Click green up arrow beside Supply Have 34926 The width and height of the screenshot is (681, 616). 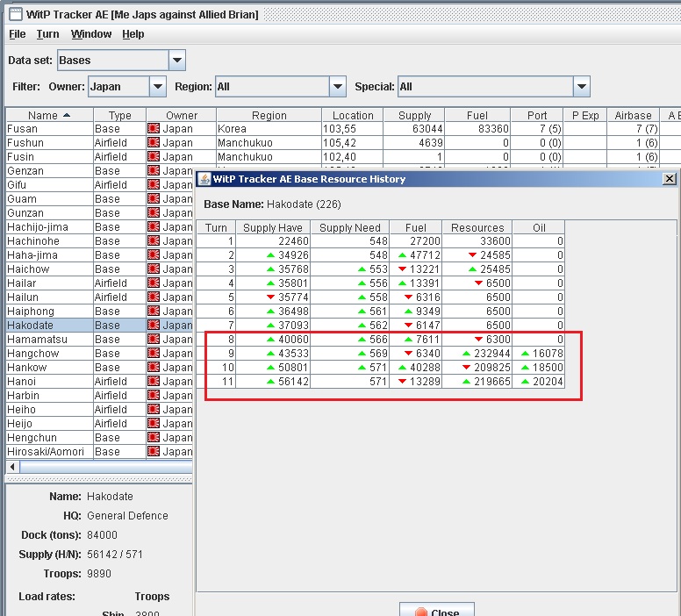(x=270, y=255)
